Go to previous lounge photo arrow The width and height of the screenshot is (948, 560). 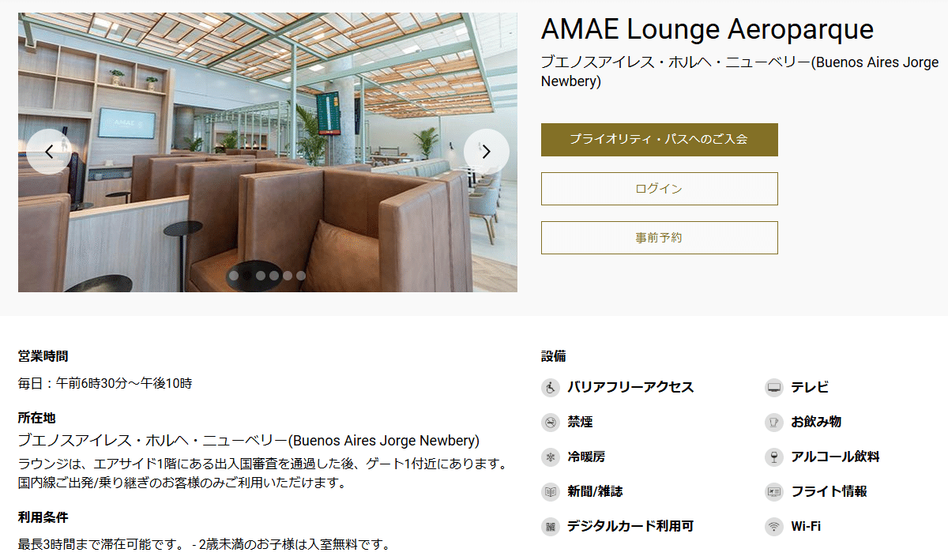[x=49, y=152]
